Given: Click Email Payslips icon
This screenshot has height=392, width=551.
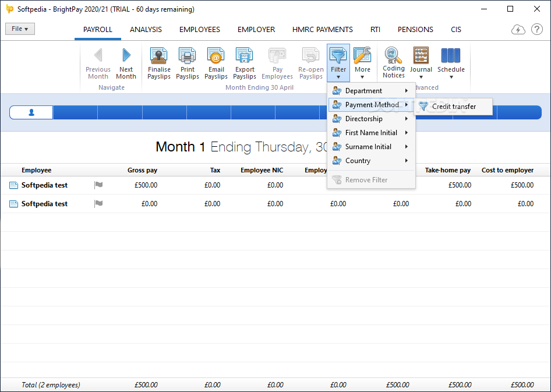Looking at the screenshot, I should click(216, 55).
